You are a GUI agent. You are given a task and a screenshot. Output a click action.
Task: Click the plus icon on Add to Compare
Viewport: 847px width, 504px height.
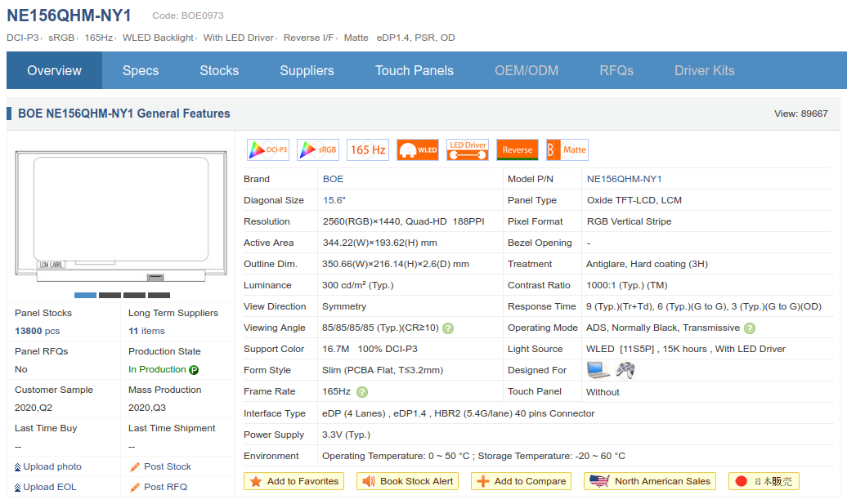[483, 481]
